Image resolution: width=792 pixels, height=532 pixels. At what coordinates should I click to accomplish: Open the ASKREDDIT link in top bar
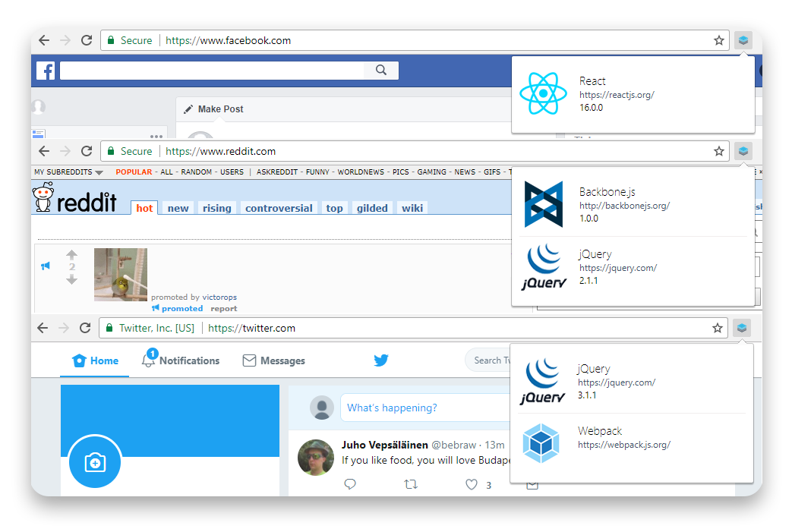(278, 172)
